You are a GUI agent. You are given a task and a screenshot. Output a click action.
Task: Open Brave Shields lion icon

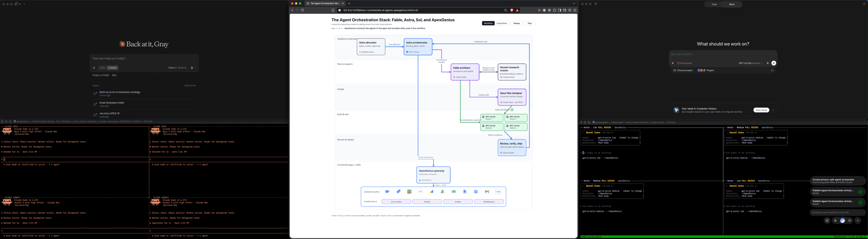[x=512, y=10]
